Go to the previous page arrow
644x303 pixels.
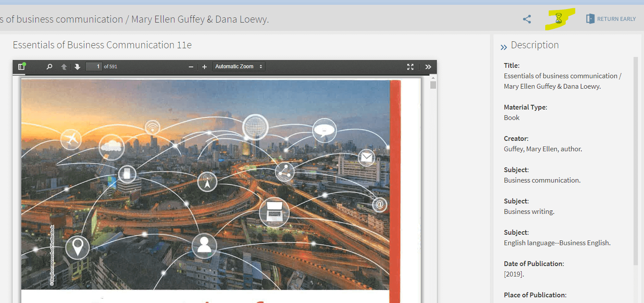click(x=64, y=67)
